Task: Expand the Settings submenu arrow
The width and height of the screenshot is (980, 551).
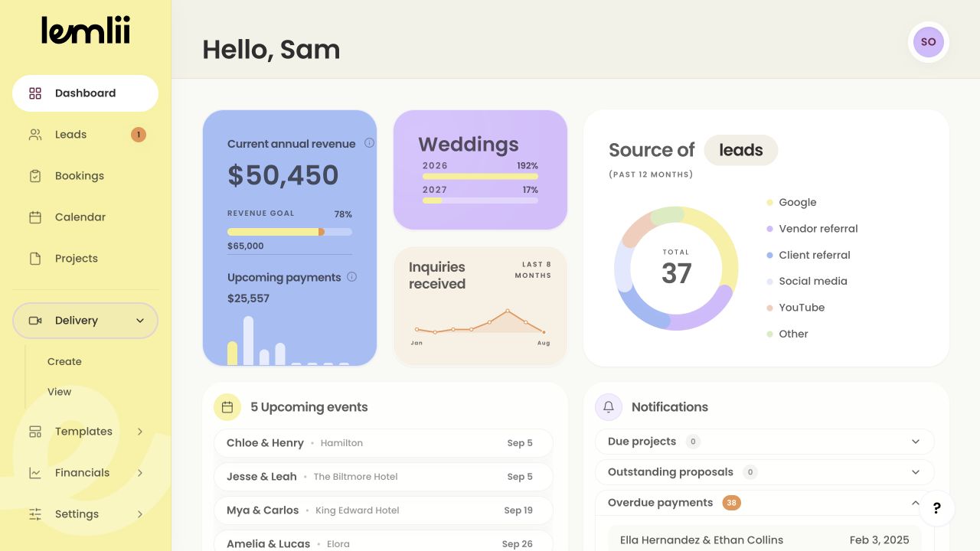Action: 140,514
